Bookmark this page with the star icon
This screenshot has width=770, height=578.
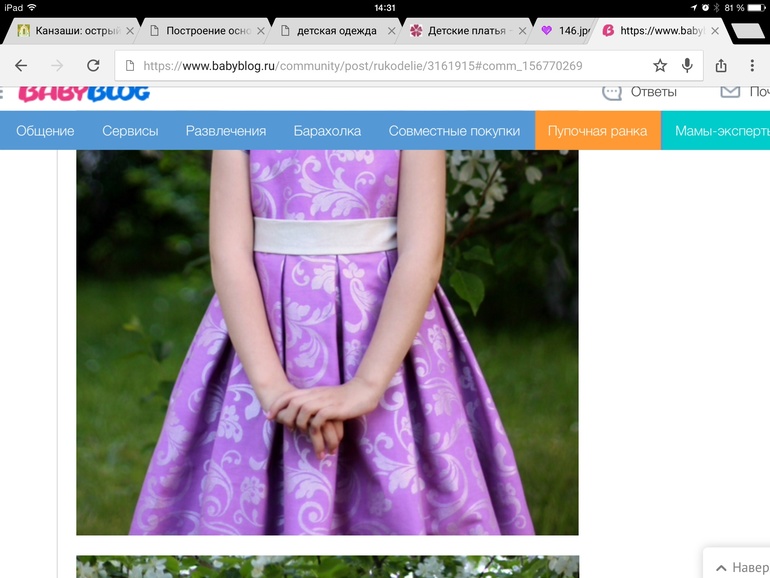660,66
